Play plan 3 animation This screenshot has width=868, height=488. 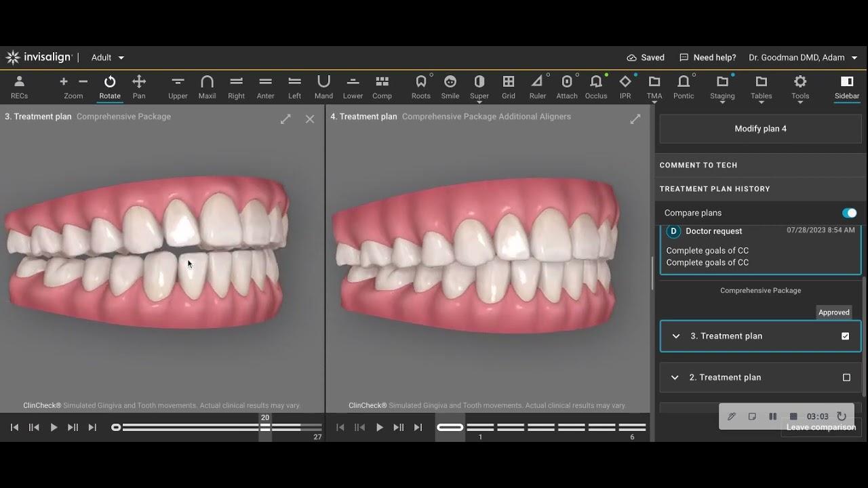click(54, 428)
